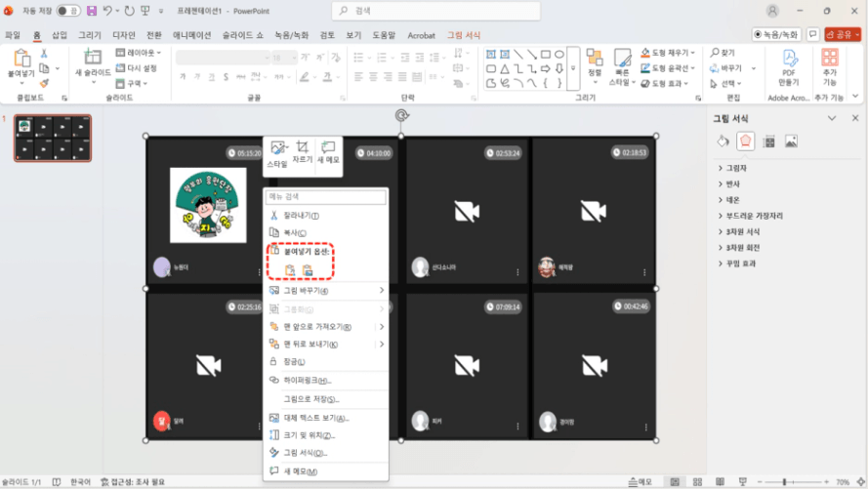Open the 선택 select dropdown

(x=725, y=84)
